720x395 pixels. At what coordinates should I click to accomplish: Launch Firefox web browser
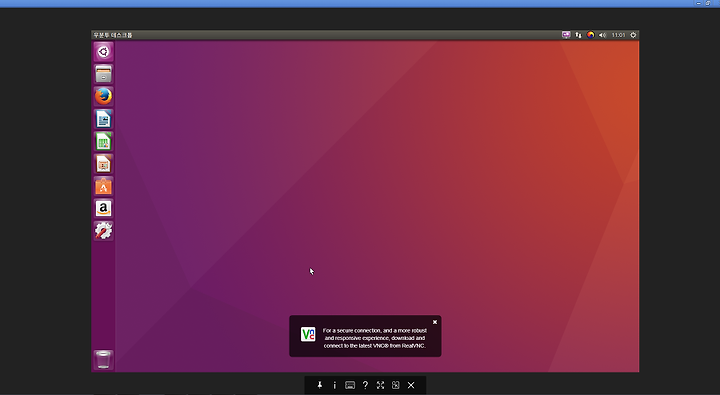coord(103,96)
